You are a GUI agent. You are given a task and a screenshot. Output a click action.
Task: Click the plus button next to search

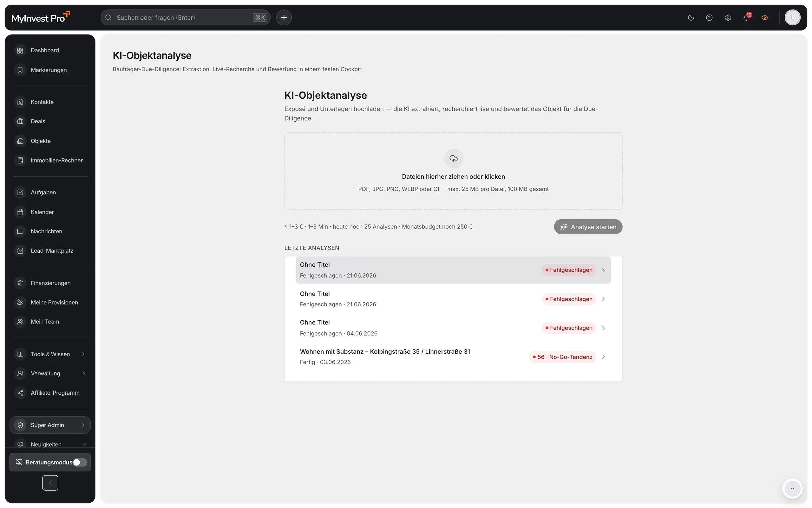coord(284,17)
